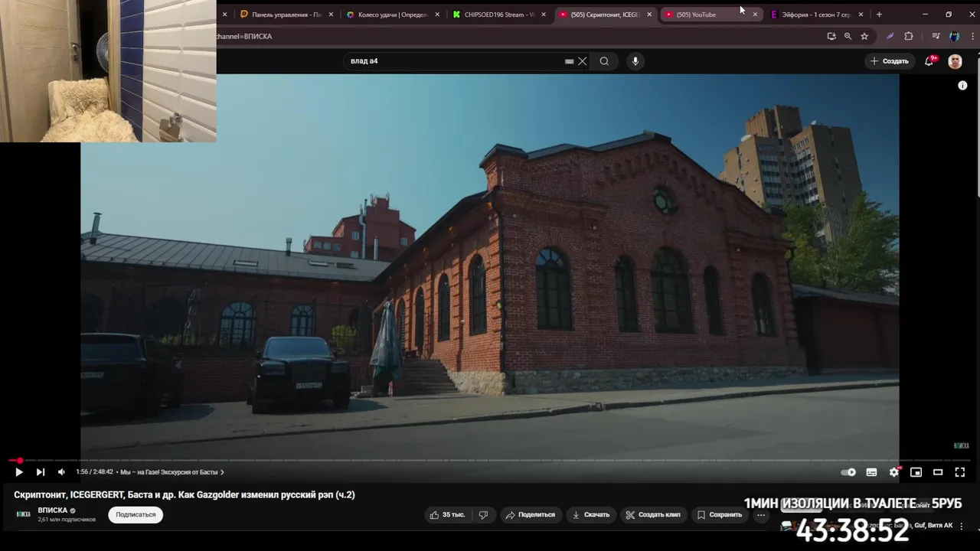This screenshot has height=551, width=980.
Task: Bookmark this page with star
Action: [864, 36]
